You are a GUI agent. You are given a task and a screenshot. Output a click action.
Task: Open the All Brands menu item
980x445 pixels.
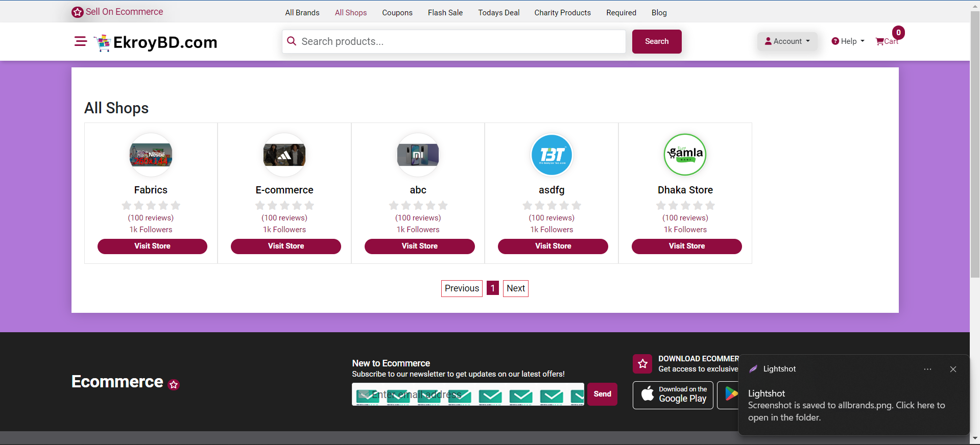302,13
